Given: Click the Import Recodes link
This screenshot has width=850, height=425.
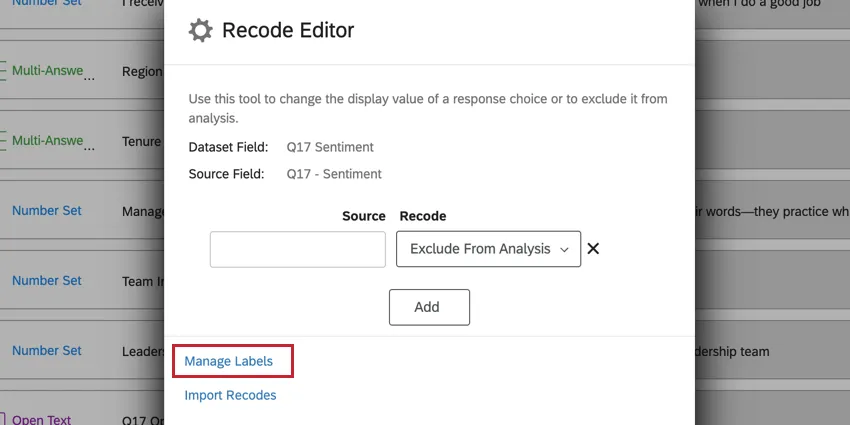Looking at the screenshot, I should point(230,395).
